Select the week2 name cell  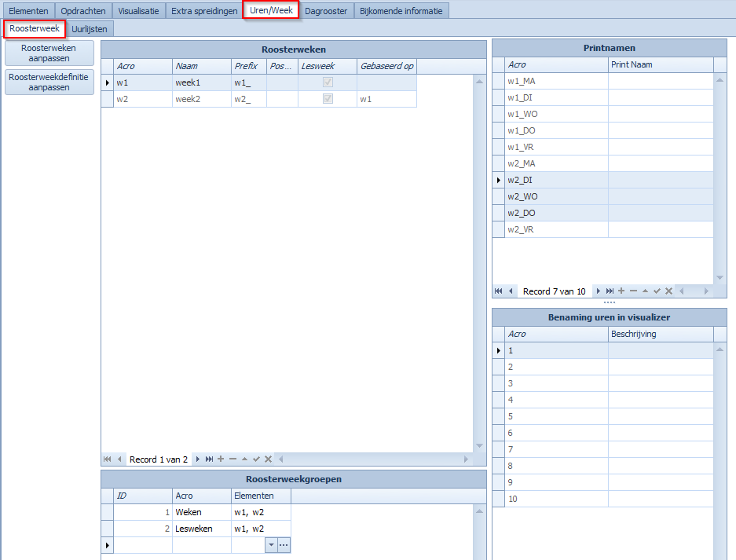[202, 99]
